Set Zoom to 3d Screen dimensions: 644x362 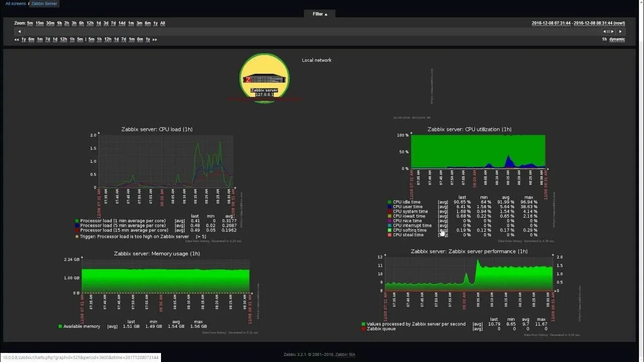point(106,23)
